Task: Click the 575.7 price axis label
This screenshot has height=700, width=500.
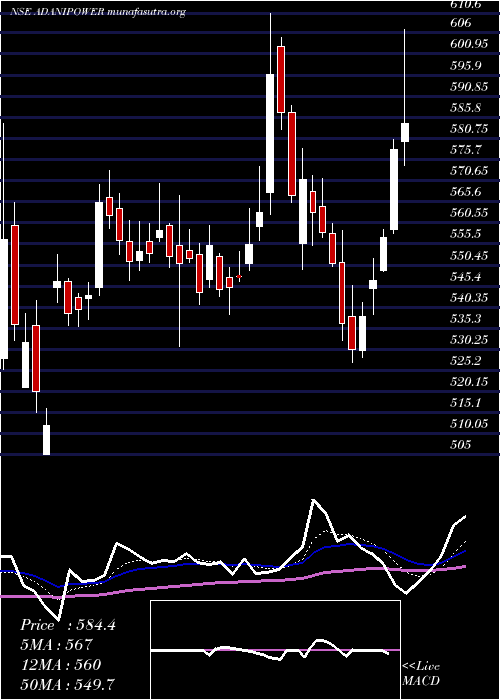Action: [466, 150]
